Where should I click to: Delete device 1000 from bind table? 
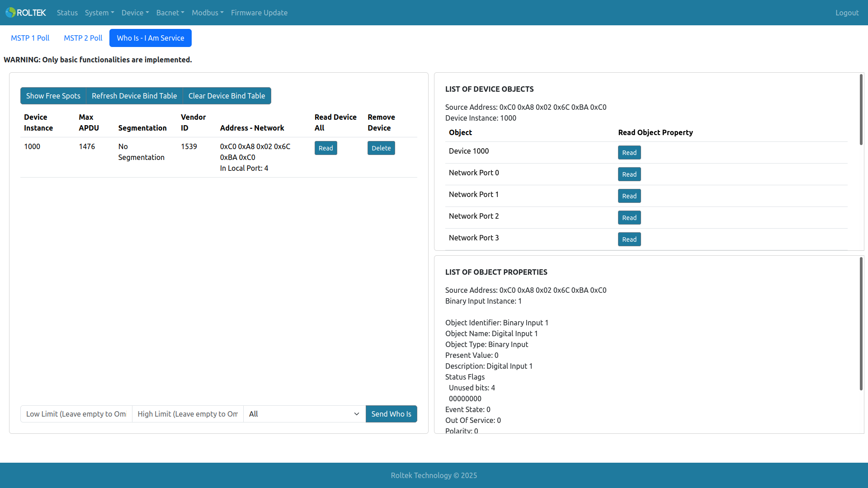pyautogui.click(x=381, y=148)
